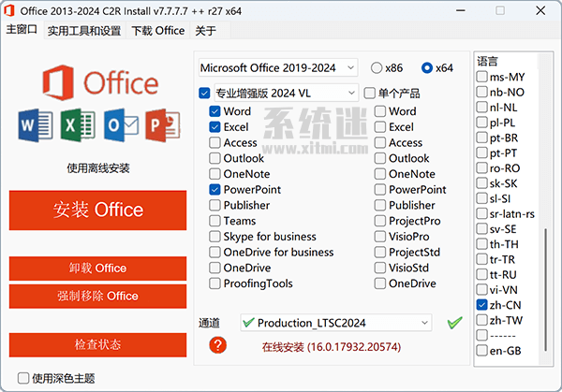
Task: Switch to the 实用工具和设置 tab
Action: point(84,30)
